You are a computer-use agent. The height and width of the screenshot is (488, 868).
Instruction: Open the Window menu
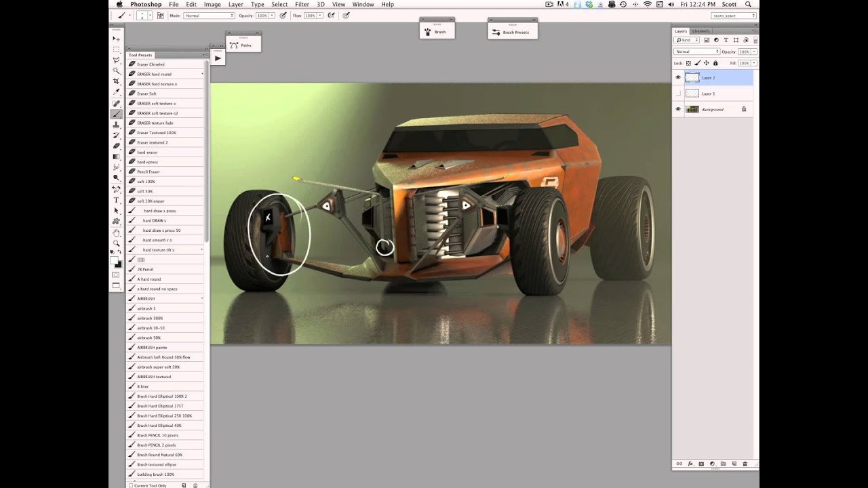coord(363,4)
